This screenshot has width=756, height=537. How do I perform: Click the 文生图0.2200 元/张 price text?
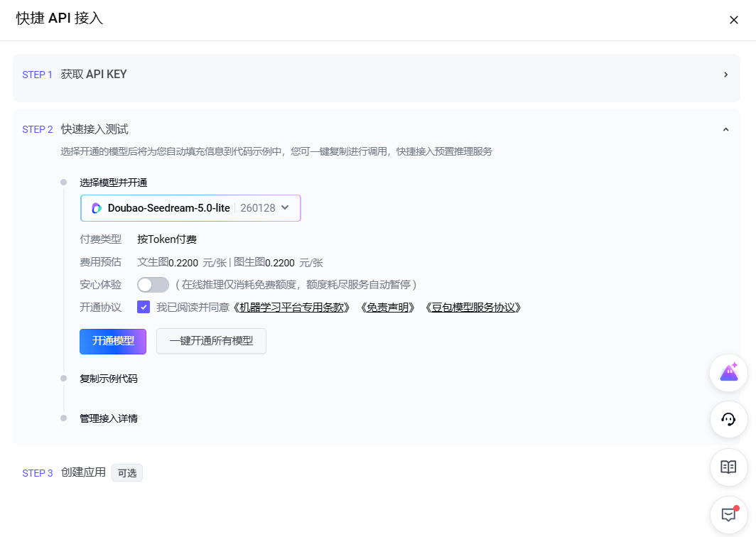click(x=182, y=263)
